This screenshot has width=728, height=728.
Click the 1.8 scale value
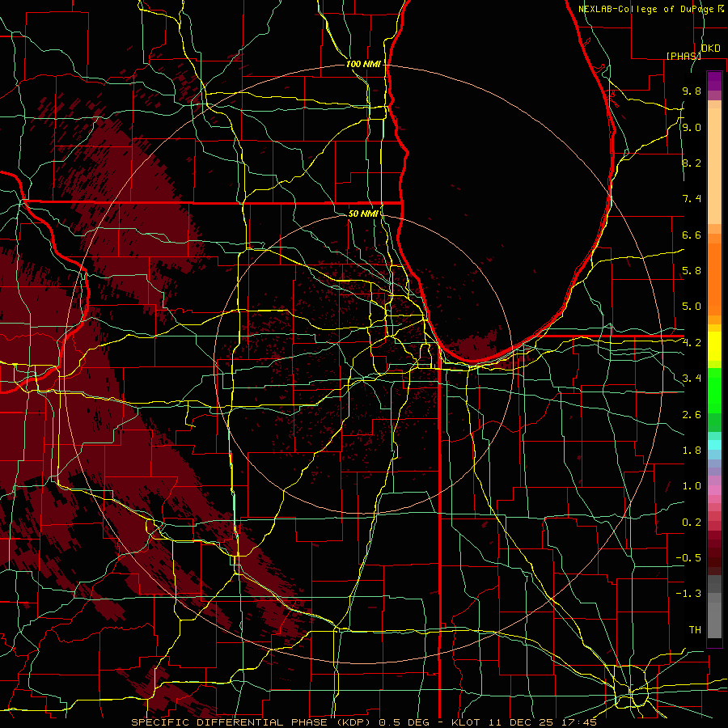coord(692,451)
